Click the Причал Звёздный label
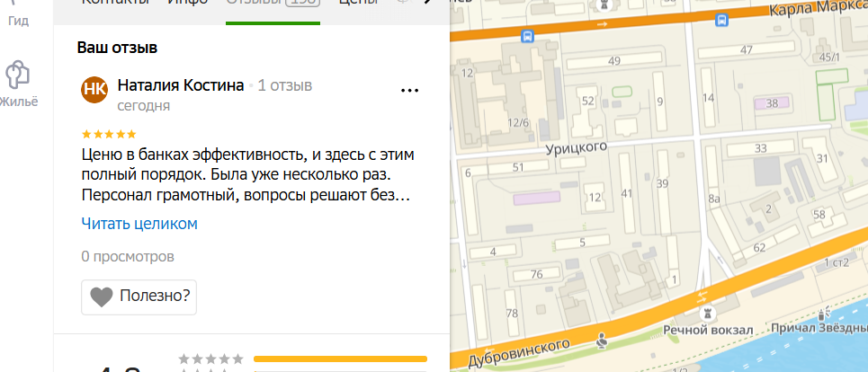Image resolution: width=868 pixels, height=372 pixels. coord(819,328)
